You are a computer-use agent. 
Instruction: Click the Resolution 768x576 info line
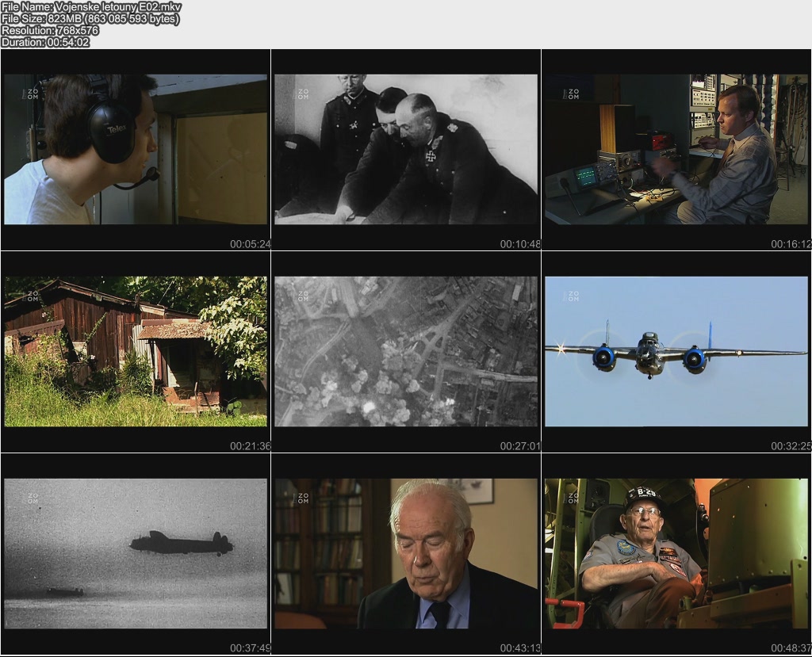pyautogui.click(x=50, y=30)
